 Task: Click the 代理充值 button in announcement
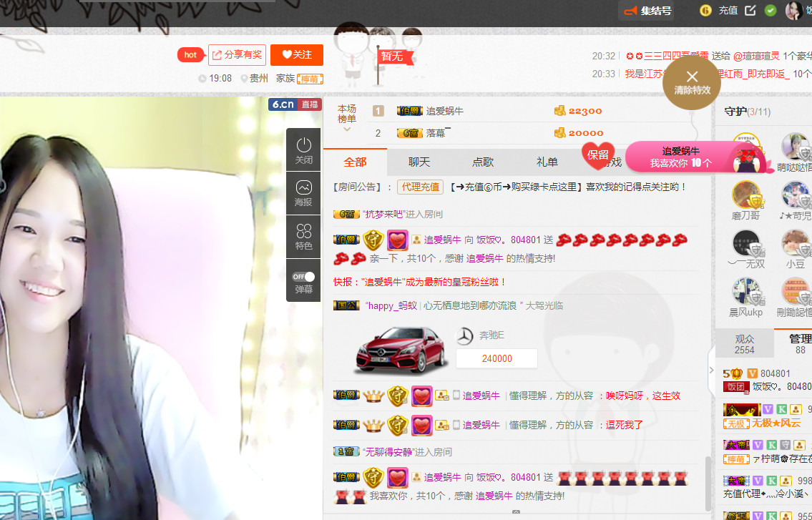pyautogui.click(x=420, y=187)
